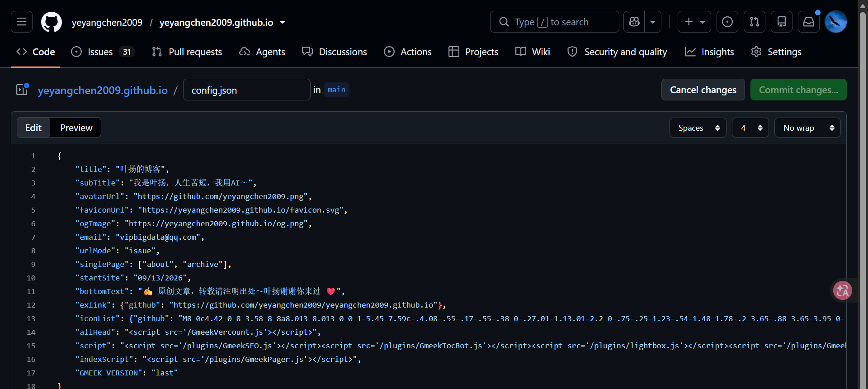The height and width of the screenshot is (389, 868).
Task: Click the main branch label
Action: point(336,90)
